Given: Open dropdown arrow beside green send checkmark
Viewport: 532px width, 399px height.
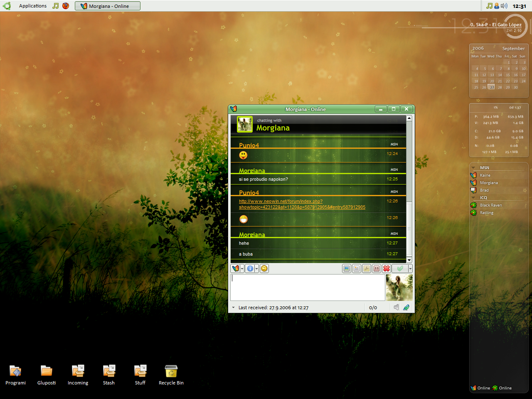Looking at the screenshot, I should (410, 268).
